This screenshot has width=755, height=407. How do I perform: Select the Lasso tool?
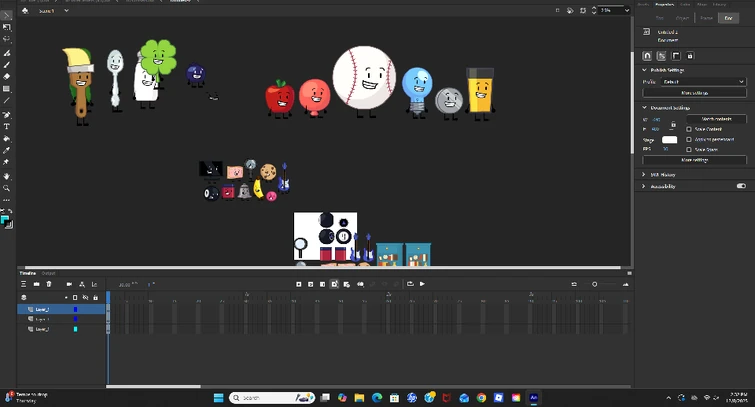click(x=7, y=39)
